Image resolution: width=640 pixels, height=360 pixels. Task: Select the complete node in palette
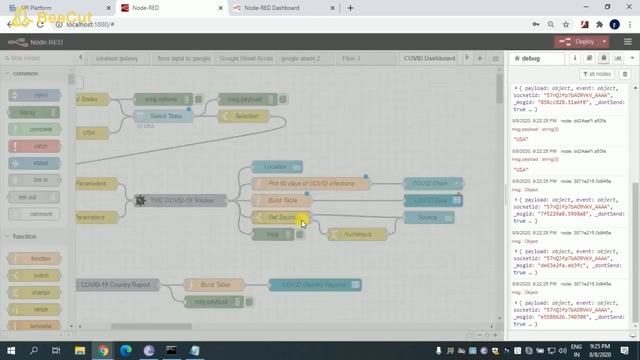click(x=34, y=129)
